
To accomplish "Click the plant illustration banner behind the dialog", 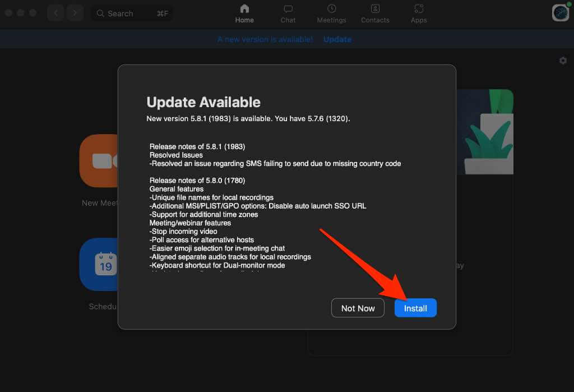I will click(485, 132).
